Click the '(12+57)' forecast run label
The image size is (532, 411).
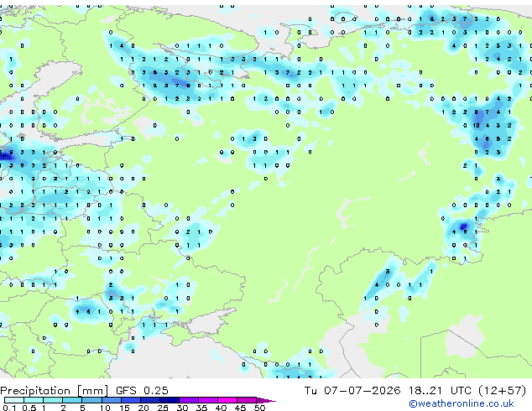[502, 390]
